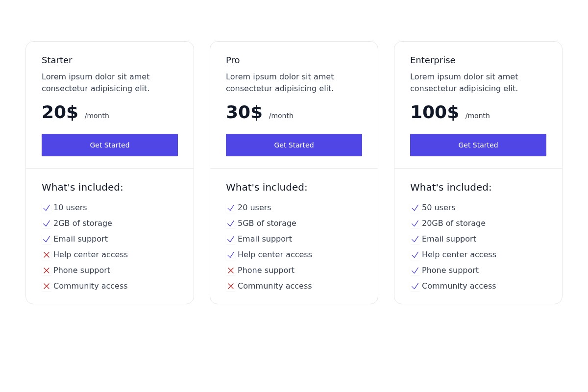Click the checkmark next to 20GB of storage
Viewport: 588px width, 392px height.
[415, 223]
